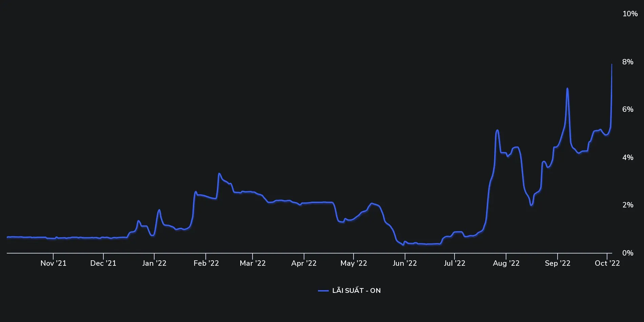Select the Dec '21 x-axis label

(103, 263)
